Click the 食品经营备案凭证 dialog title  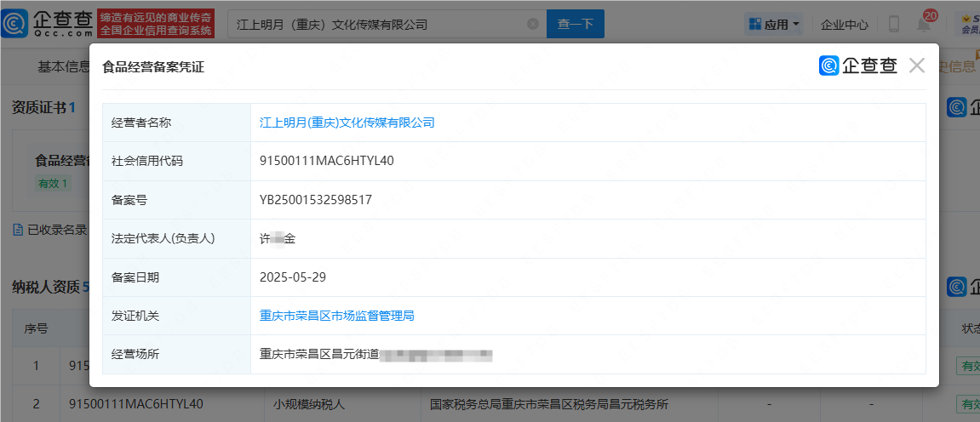pyautogui.click(x=153, y=68)
